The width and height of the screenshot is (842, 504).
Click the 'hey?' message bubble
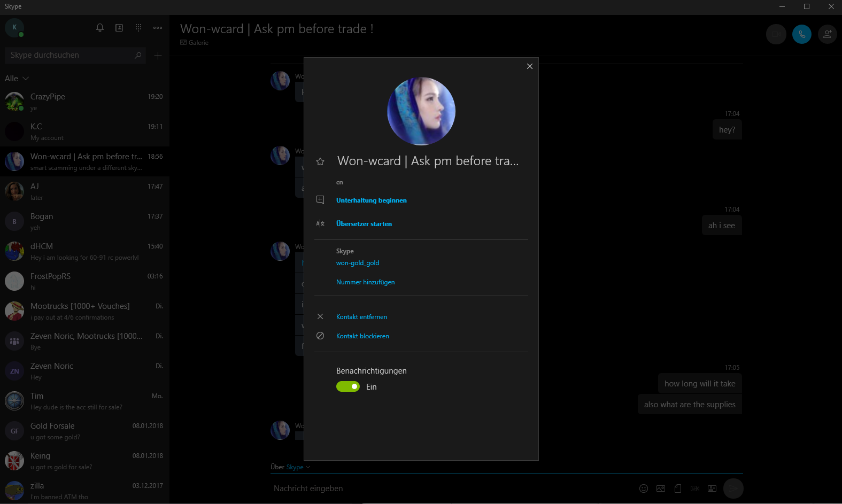point(727,130)
